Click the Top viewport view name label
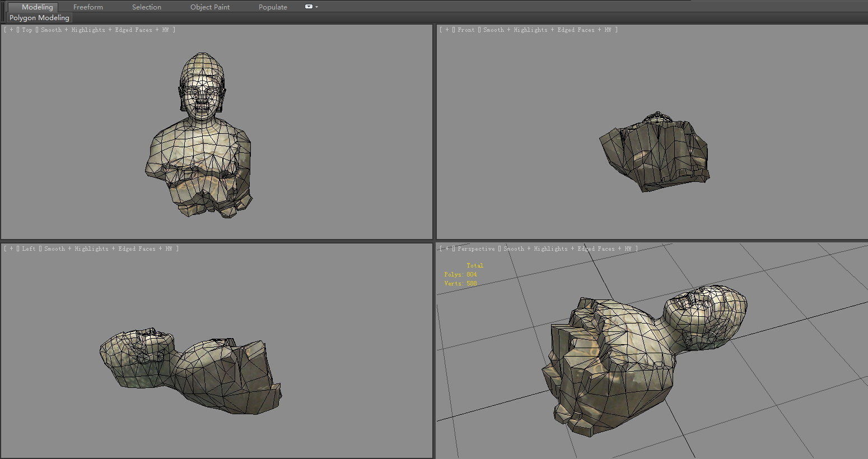Screen dimensions: 868x459 point(27,30)
